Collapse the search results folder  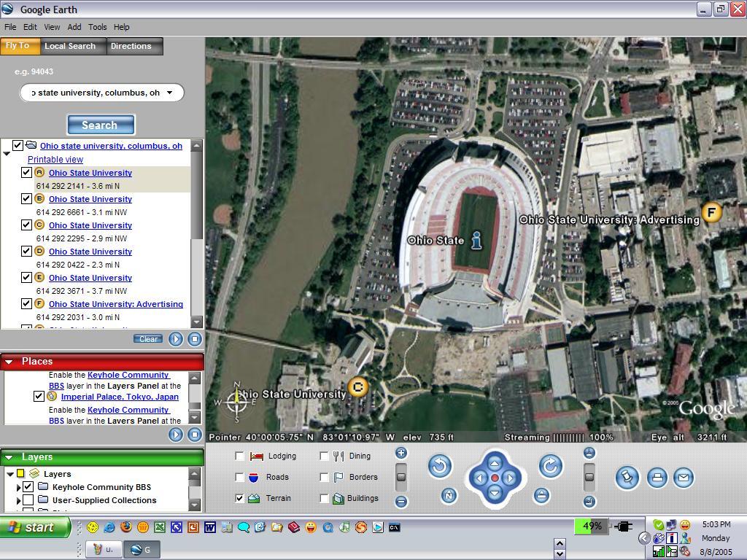(7, 153)
